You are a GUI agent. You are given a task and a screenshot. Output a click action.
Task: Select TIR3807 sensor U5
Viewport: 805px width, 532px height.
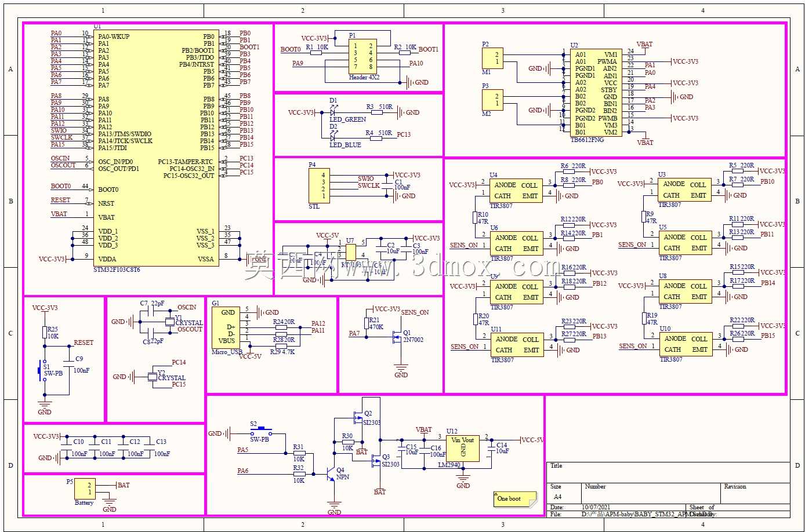coord(686,242)
